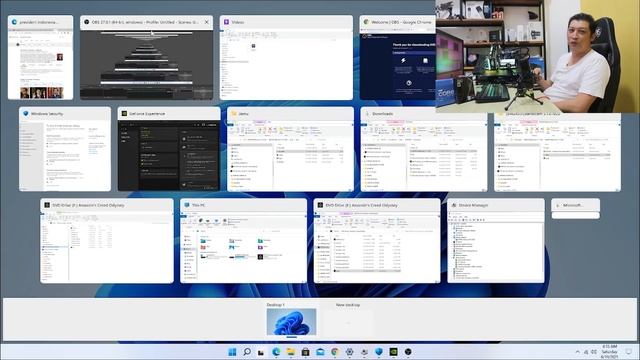Open the clock and date in the taskbar
Viewport: 640px width, 360px height.
(609, 352)
